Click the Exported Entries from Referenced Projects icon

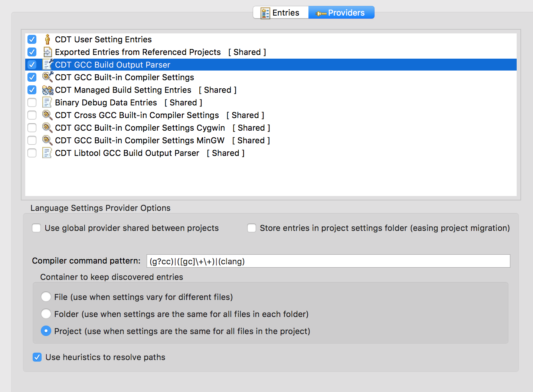tap(47, 52)
